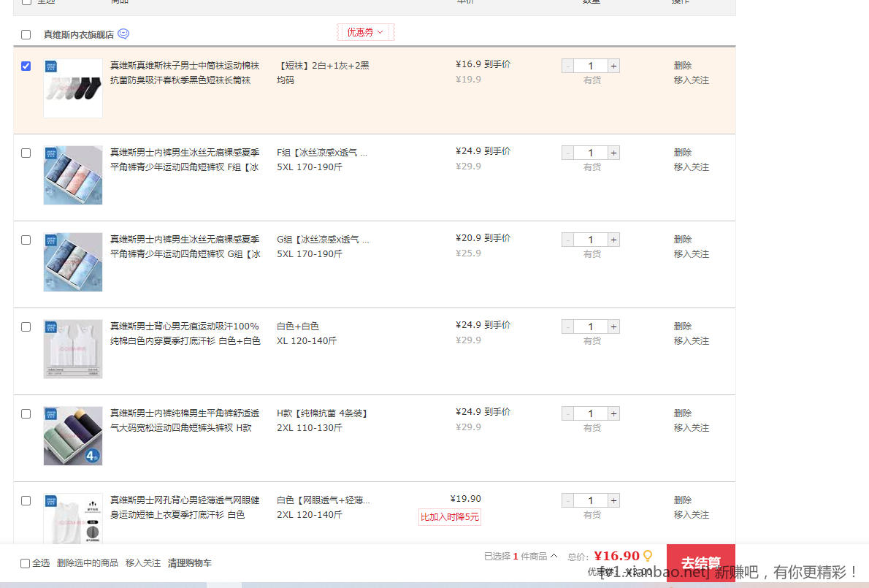Decrease quantity of mesh vest item
Image resolution: width=869 pixels, height=588 pixels.
[x=567, y=501]
